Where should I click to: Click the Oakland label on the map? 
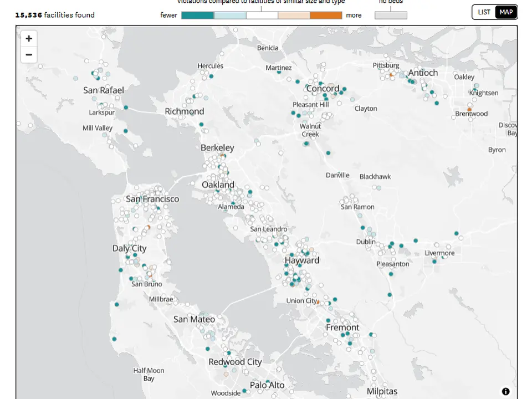click(218, 185)
